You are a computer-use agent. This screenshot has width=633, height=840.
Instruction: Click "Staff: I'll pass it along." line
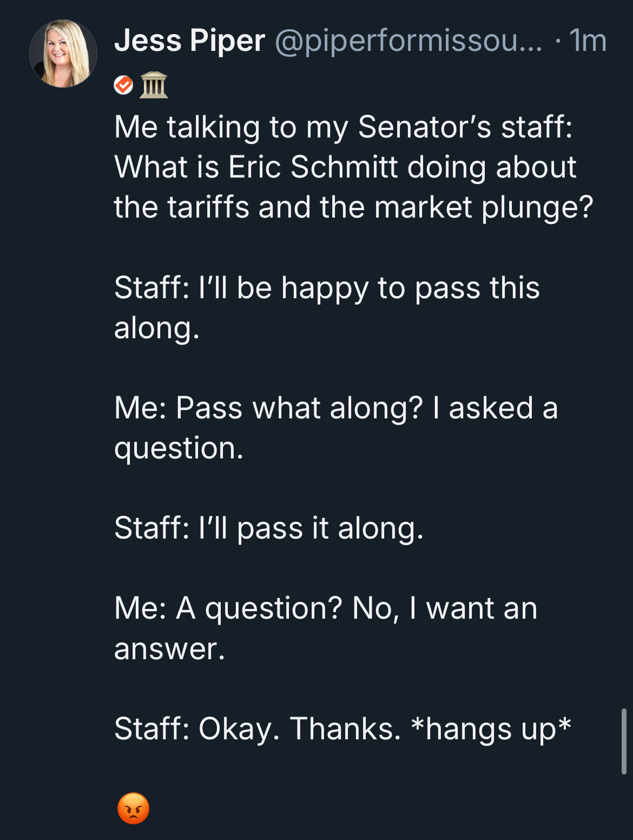(269, 528)
